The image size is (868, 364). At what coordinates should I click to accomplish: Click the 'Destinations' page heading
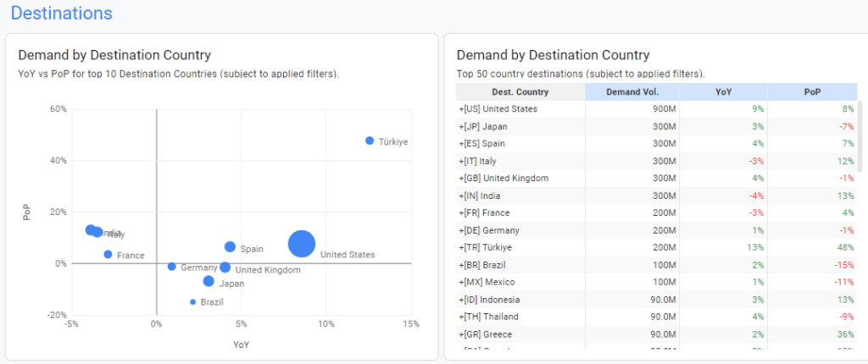tap(61, 13)
